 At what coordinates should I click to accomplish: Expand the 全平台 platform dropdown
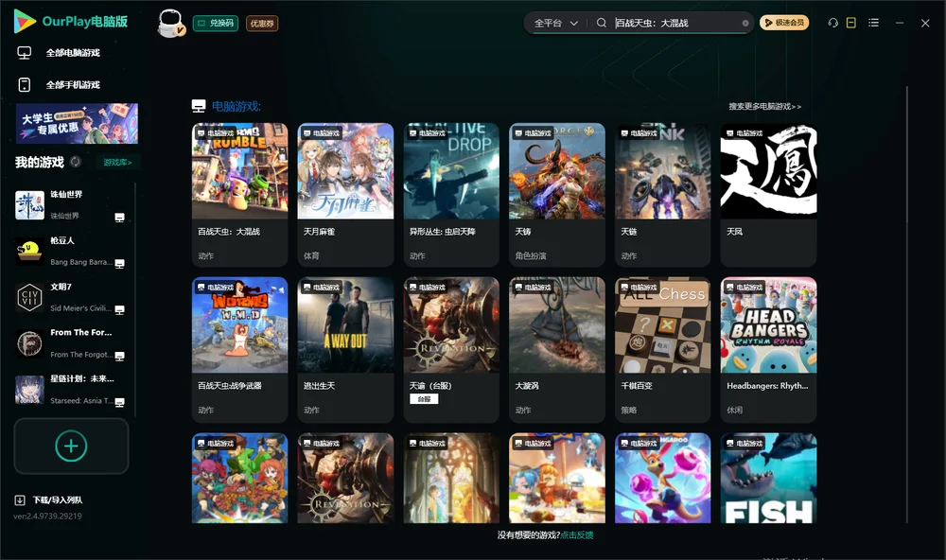tap(555, 23)
